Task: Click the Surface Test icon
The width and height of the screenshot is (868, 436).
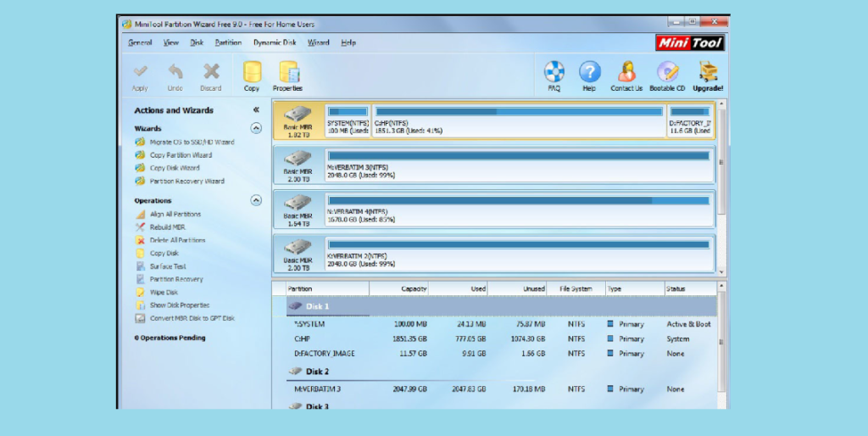Action: pyautogui.click(x=140, y=266)
